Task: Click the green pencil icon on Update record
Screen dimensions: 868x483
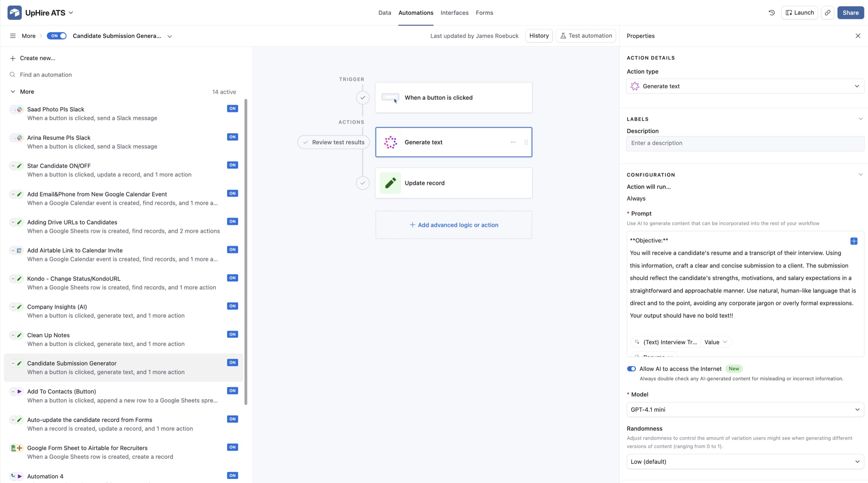Action: click(390, 183)
